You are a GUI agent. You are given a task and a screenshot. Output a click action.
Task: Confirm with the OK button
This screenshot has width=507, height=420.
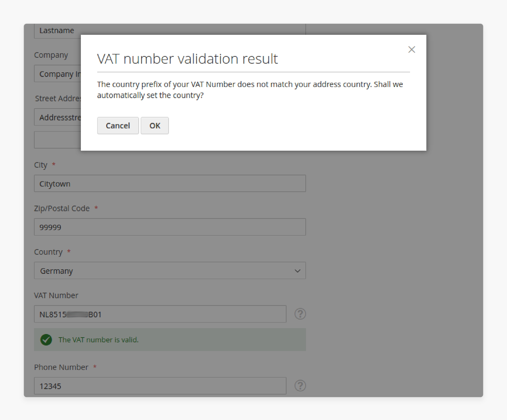pyautogui.click(x=155, y=125)
